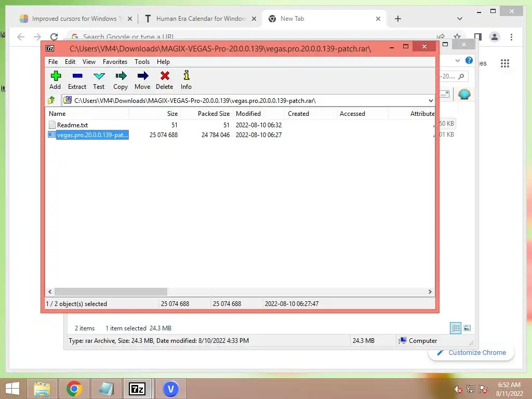Viewport: 532px width, 399px height.
Task: Sort by the Name column
Action: pyautogui.click(x=87, y=114)
